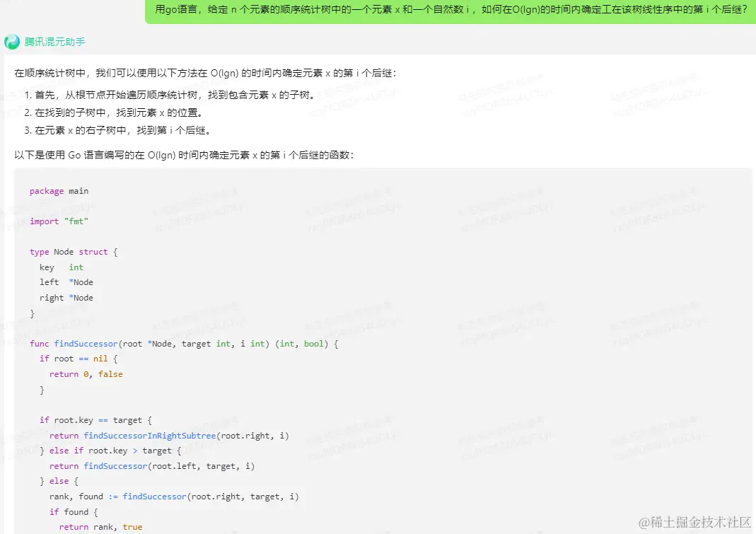Click the import "fmt" statement
Viewport: 756px width, 534px height.
click(59, 221)
